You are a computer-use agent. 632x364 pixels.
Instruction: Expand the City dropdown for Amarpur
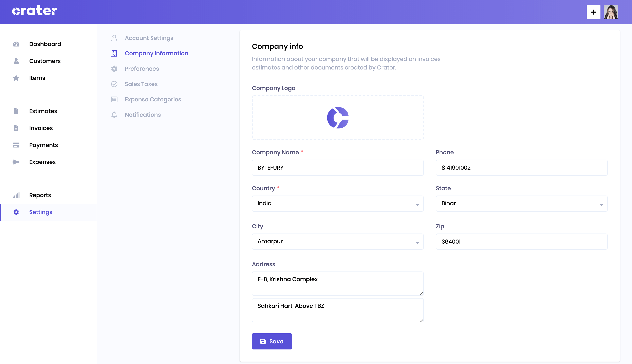417,241
